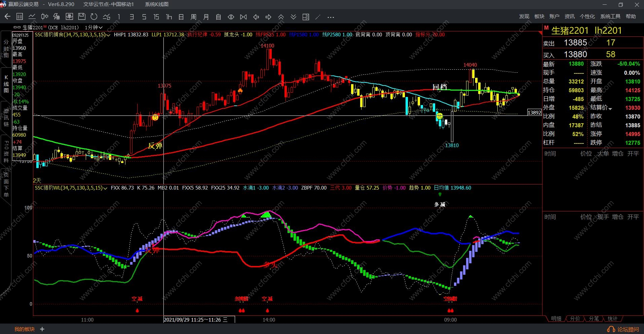
Task: Click the 空减 signal marker near 11:00
Action: click(x=137, y=299)
